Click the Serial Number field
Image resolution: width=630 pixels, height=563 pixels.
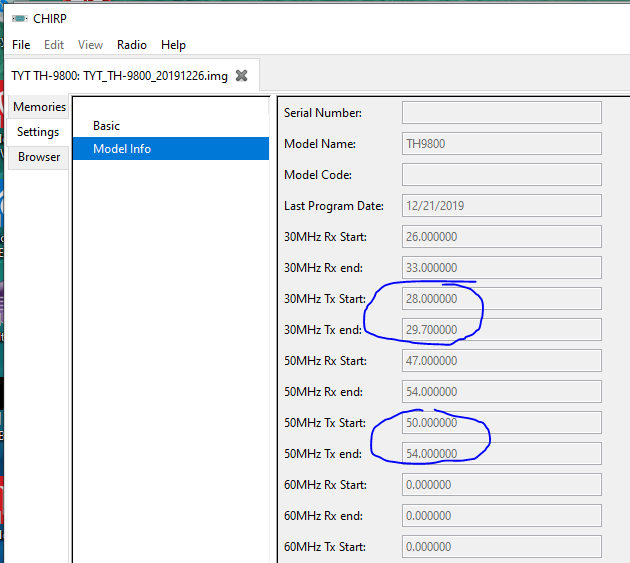coord(501,113)
